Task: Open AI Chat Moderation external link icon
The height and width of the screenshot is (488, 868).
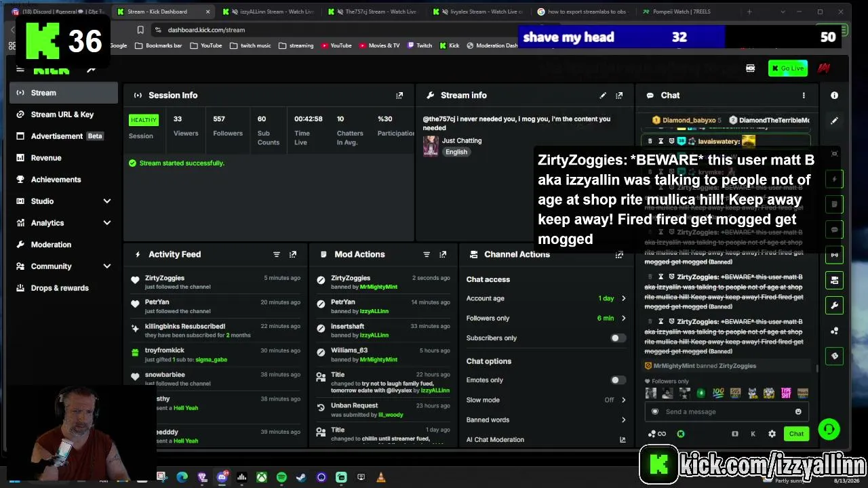Action: pos(623,439)
